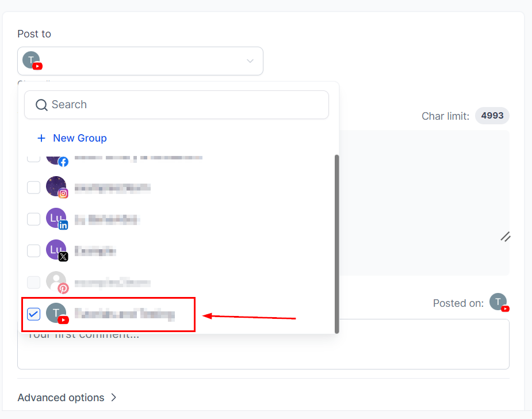
Task: Click the selected YouTube avatar in Post to field
Action: (32, 60)
